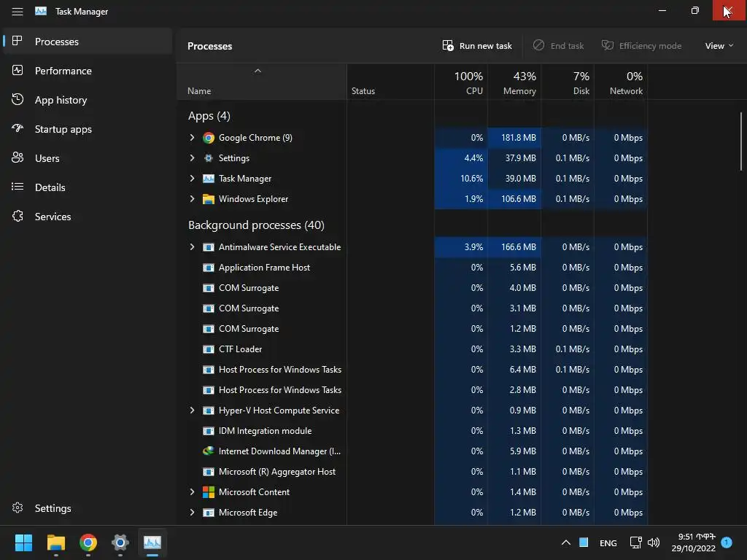Click the Internet Download Manager icon
747x560 pixels.
tap(208, 451)
